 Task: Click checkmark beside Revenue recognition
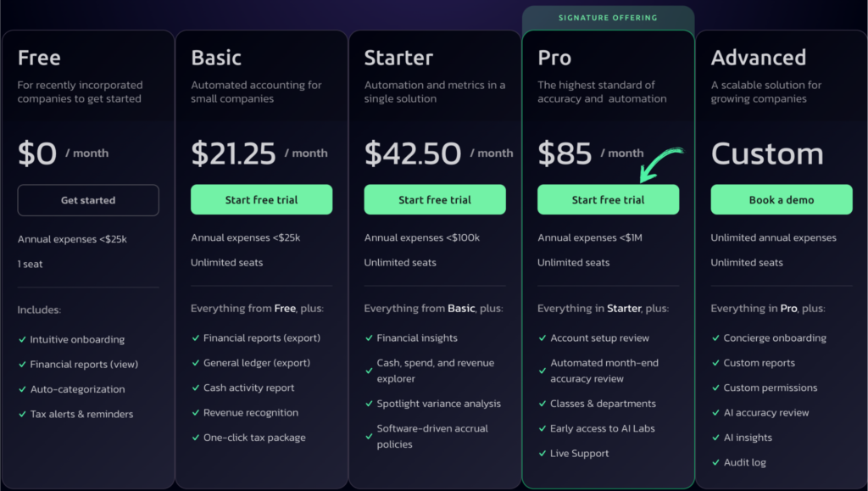(x=196, y=413)
